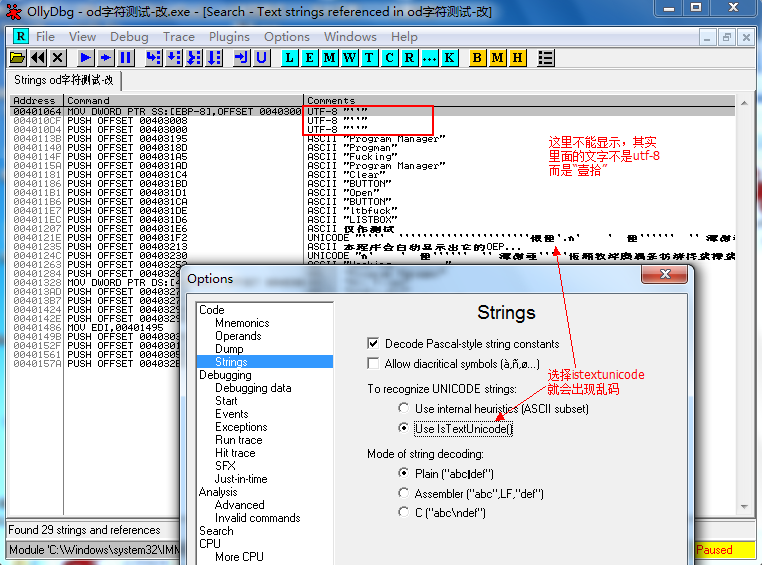The height and width of the screenshot is (565, 762).
Task: Open Call stack with K icon
Action: coord(450,58)
